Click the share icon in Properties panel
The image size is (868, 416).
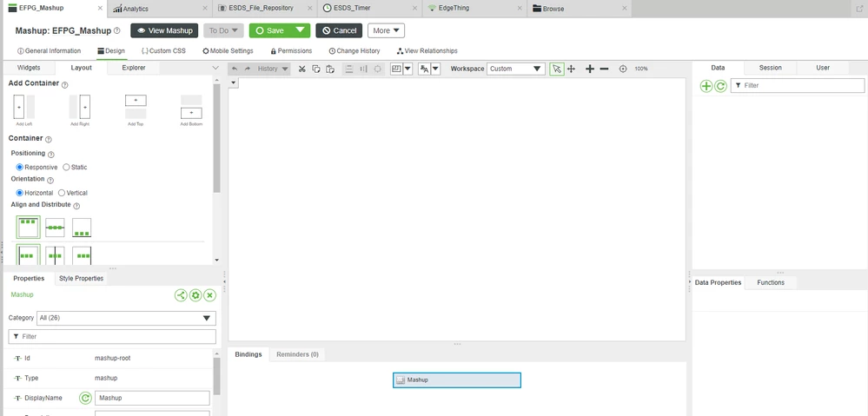(181, 295)
